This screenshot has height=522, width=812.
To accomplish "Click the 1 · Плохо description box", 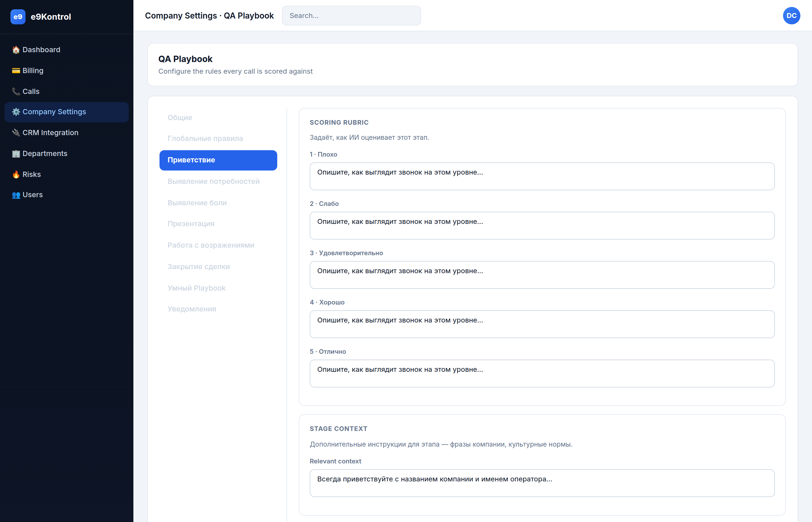I will tap(541, 176).
